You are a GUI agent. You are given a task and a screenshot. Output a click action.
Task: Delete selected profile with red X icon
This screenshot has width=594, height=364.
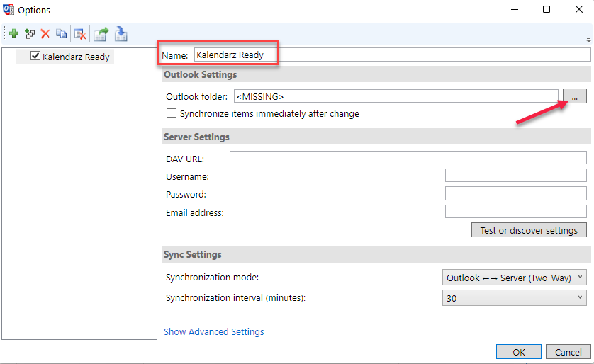point(45,34)
